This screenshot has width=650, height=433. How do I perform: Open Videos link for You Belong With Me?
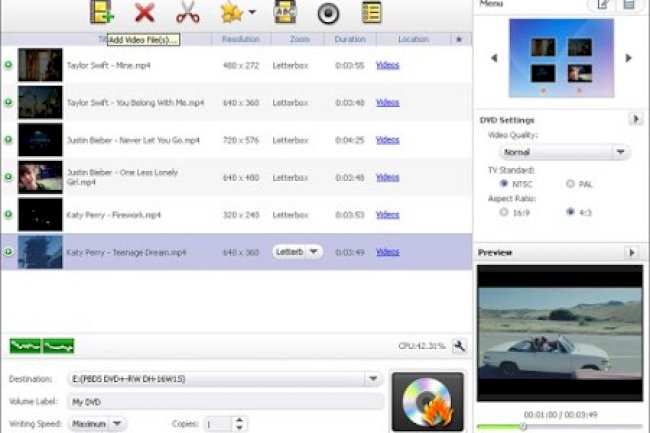coord(388,102)
